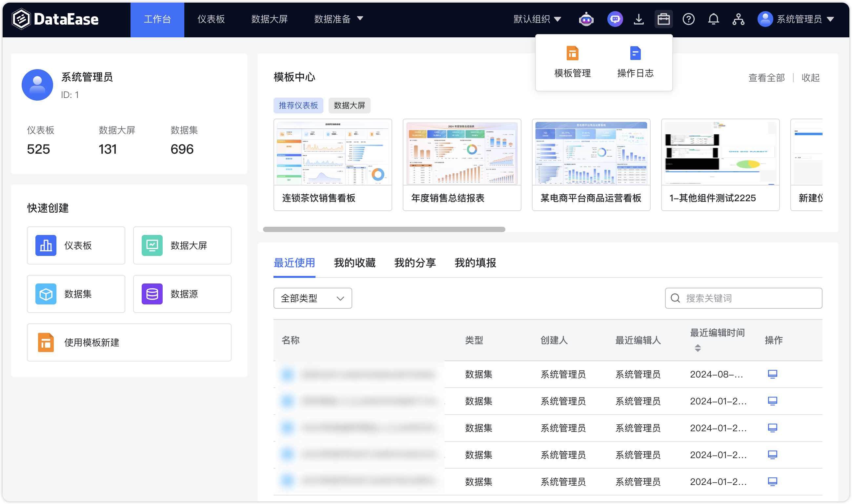Viewport: 852px width, 504px height.
Task: Click the 仪表板 count 525
Action: point(38,149)
